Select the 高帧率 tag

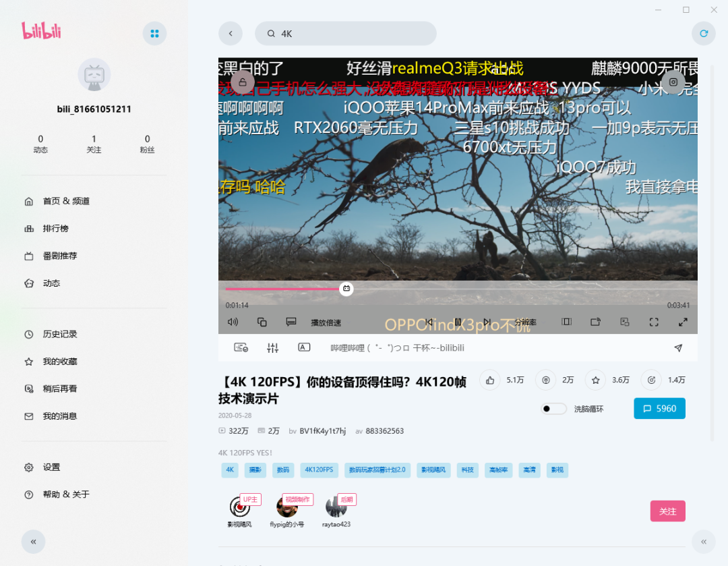click(499, 470)
